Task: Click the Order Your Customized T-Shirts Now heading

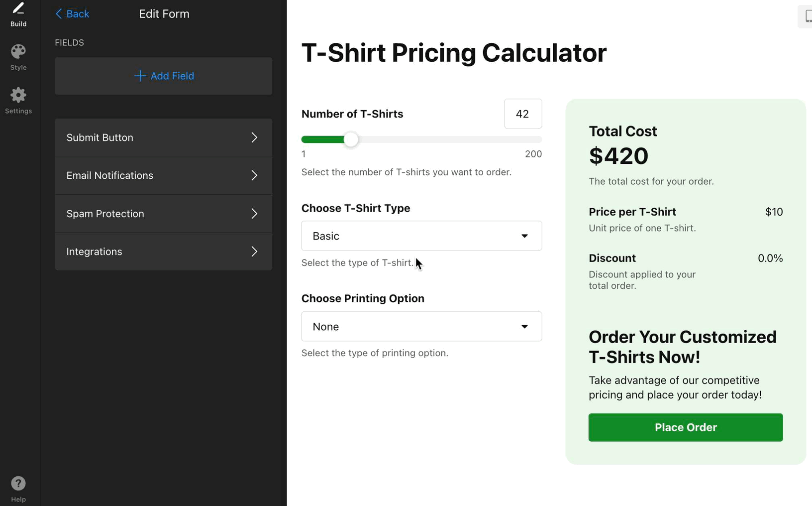Action: tap(682, 347)
